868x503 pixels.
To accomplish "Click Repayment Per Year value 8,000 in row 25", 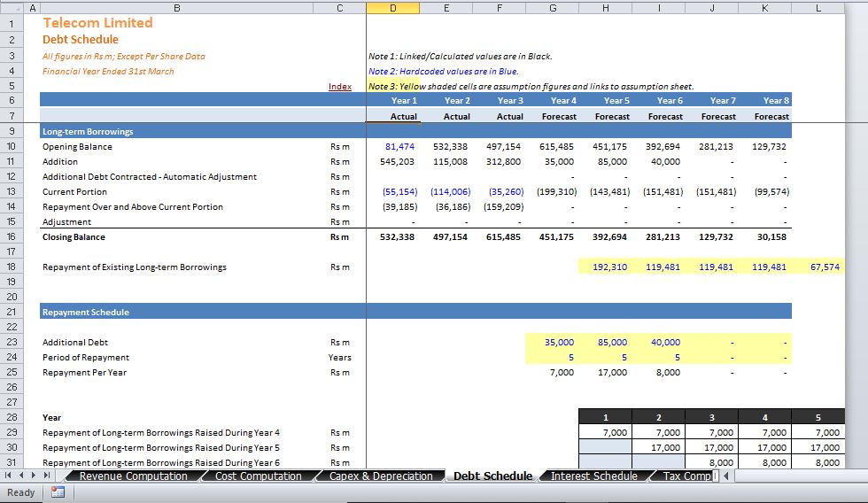I will pos(659,373).
